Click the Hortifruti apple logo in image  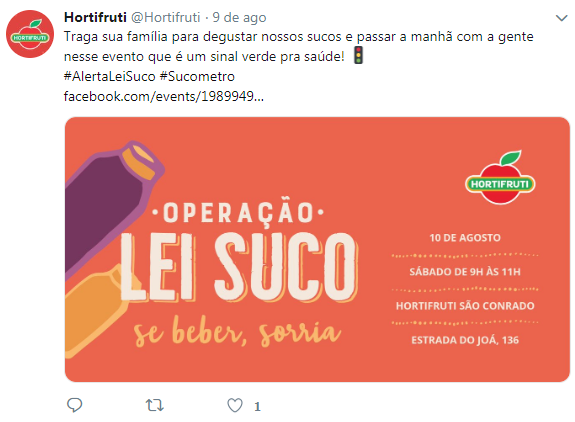coord(500,178)
